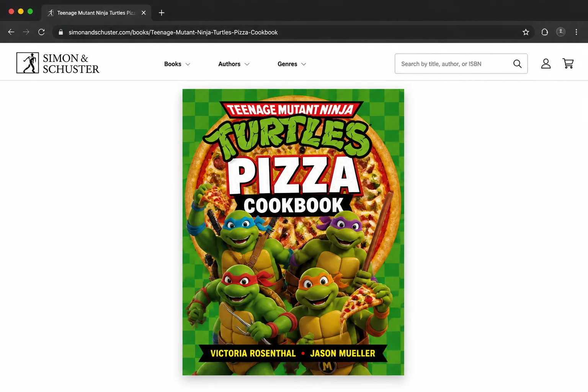This screenshot has height=392, width=588.
Task: Expand the Books menu
Action: click(x=177, y=64)
